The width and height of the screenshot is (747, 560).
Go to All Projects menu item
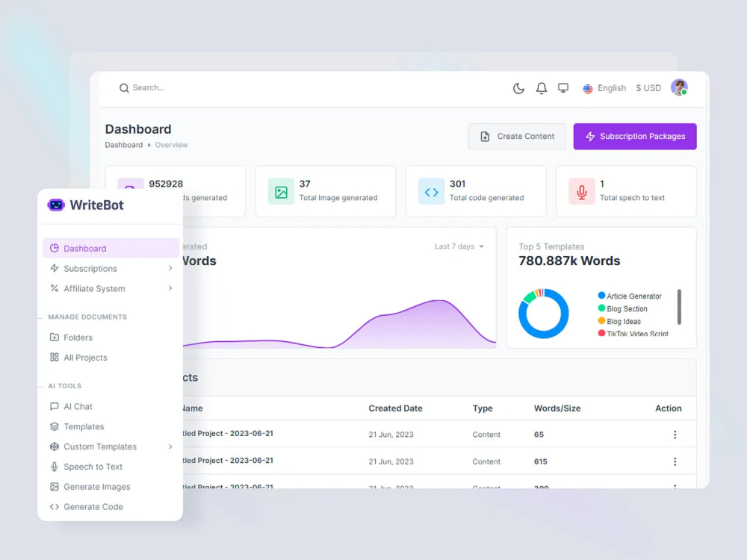pyautogui.click(x=111, y=357)
